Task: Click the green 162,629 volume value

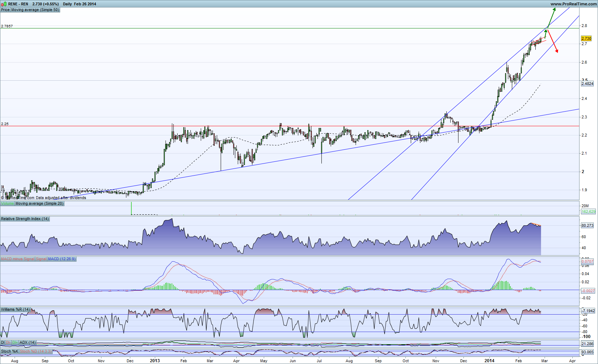Action: (x=588, y=212)
